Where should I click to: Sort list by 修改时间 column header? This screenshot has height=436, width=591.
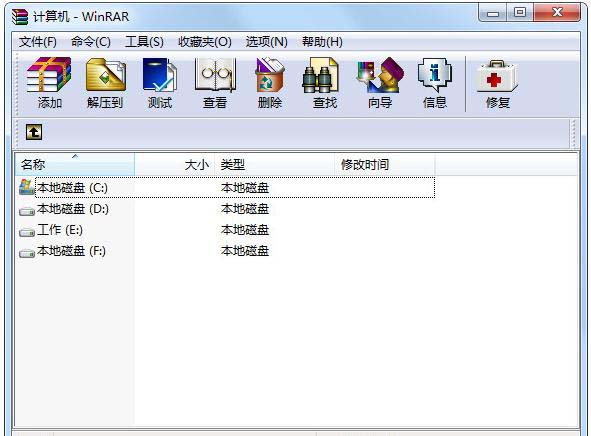tap(385, 165)
